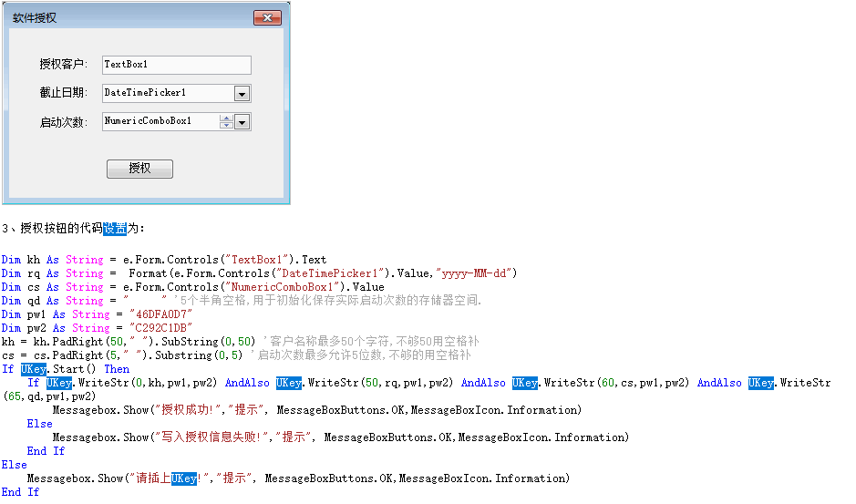Increase value with NumericComboBox1 up spinner
This screenshot has height=504, width=856.
(x=226, y=118)
